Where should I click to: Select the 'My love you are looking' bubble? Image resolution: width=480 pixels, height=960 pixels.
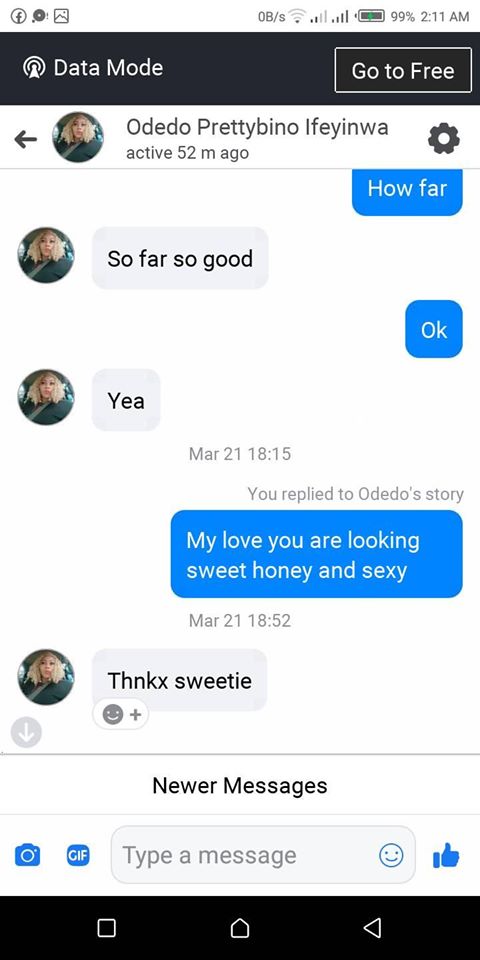317,554
